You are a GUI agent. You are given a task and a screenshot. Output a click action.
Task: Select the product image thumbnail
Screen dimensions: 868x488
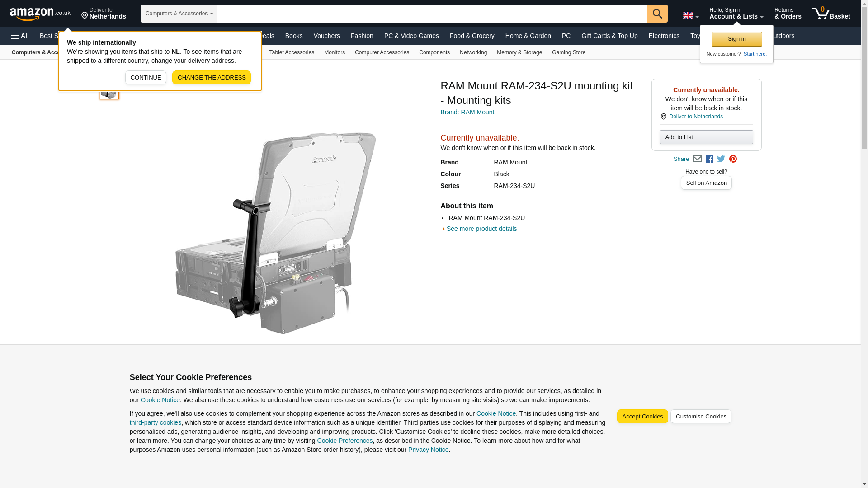pyautogui.click(x=109, y=92)
